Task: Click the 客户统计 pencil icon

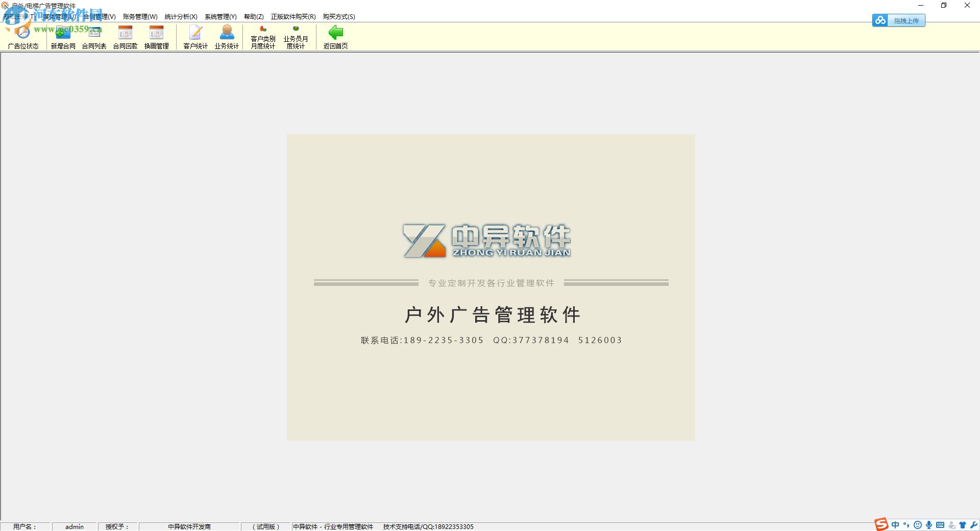Action: pyautogui.click(x=195, y=36)
